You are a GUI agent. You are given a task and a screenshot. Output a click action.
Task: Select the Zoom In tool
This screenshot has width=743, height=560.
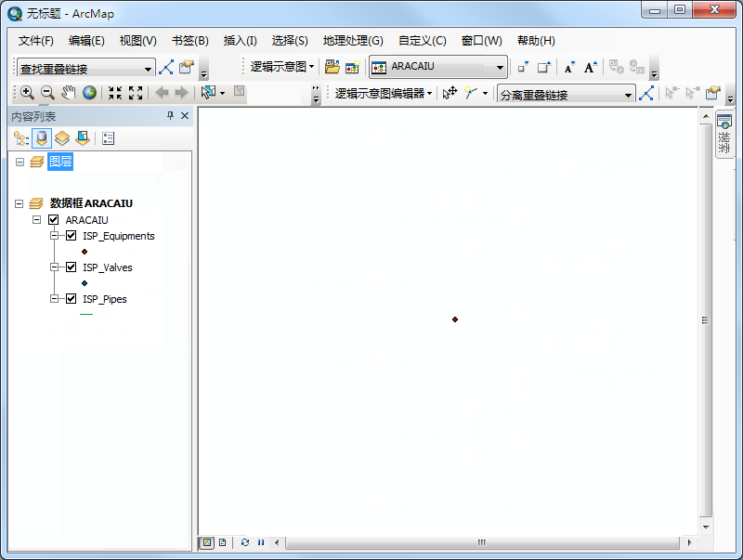coord(27,93)
